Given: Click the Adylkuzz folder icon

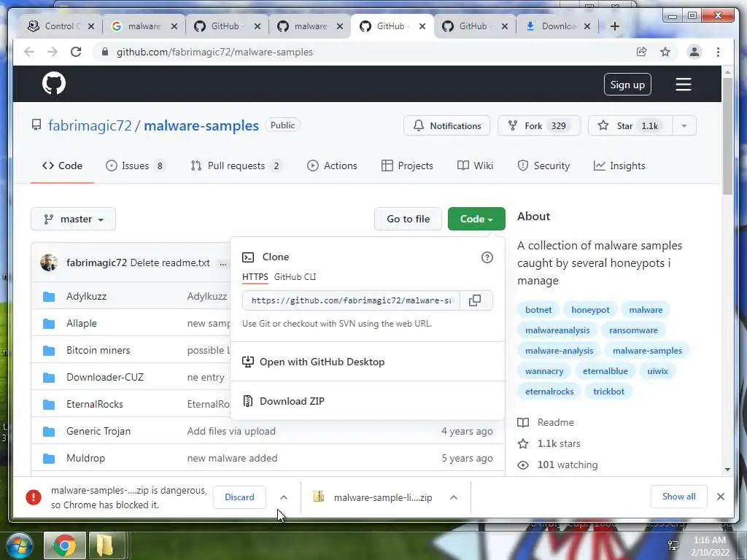Looking at the screenshot, I should (49, 297).
